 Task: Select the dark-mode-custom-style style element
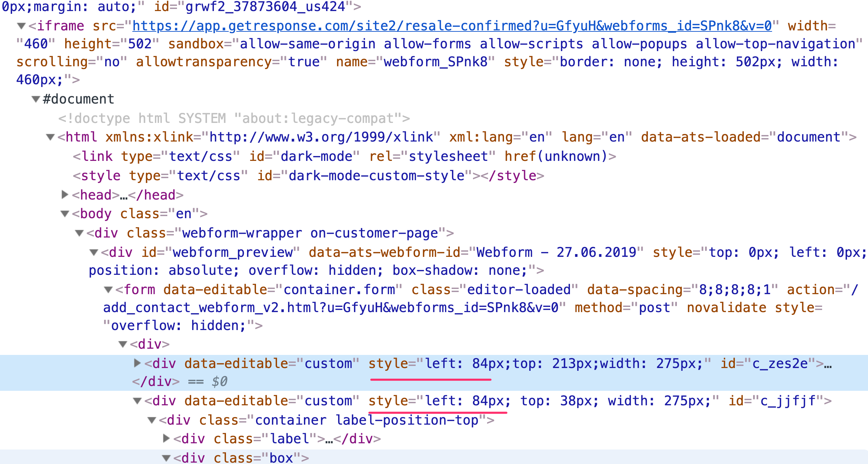[x=308, y=176]
